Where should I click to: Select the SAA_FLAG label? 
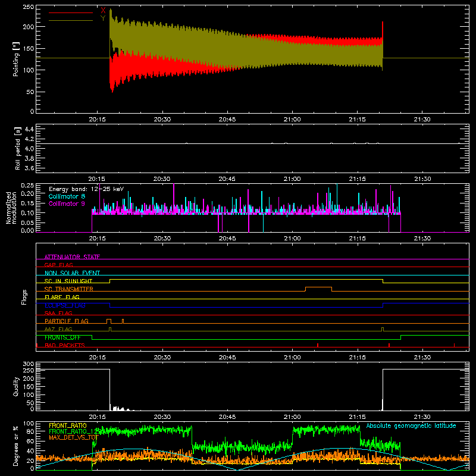[x=58, y=313]
